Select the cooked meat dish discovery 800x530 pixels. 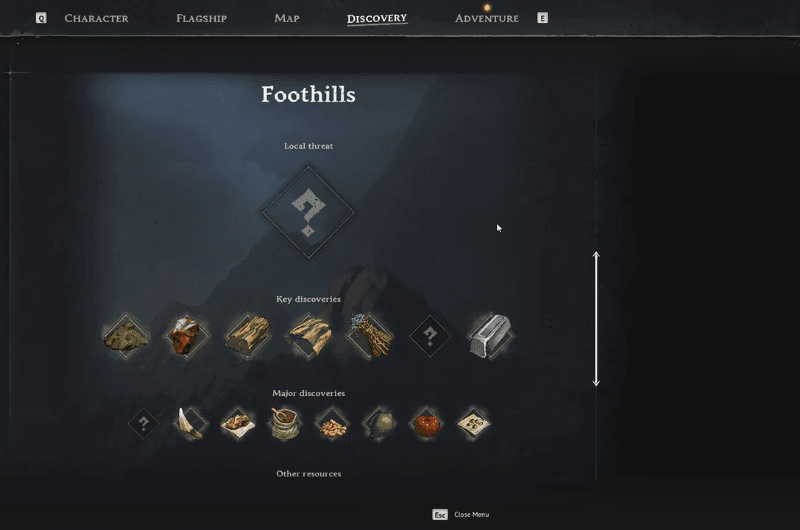tap(238, 423)
